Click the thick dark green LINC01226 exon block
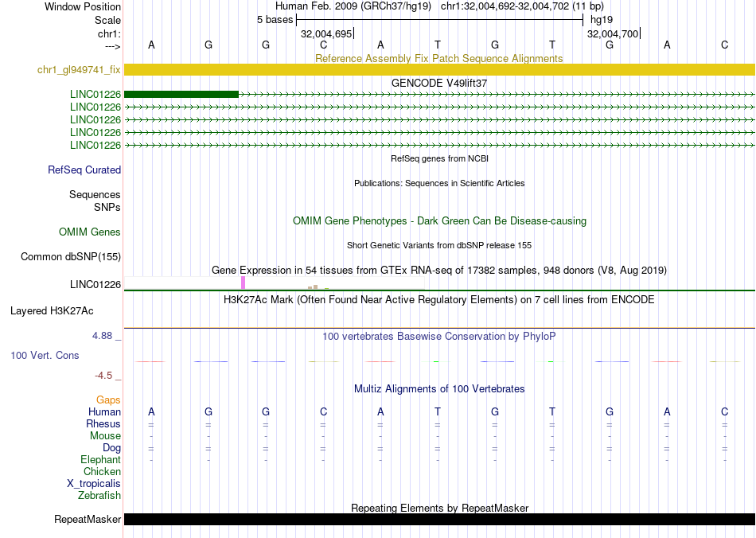 [x=181, y=95]
